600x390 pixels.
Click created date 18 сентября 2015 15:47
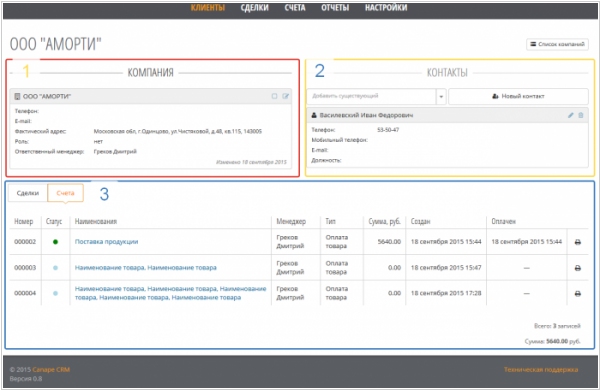click(x=446, y=268)
